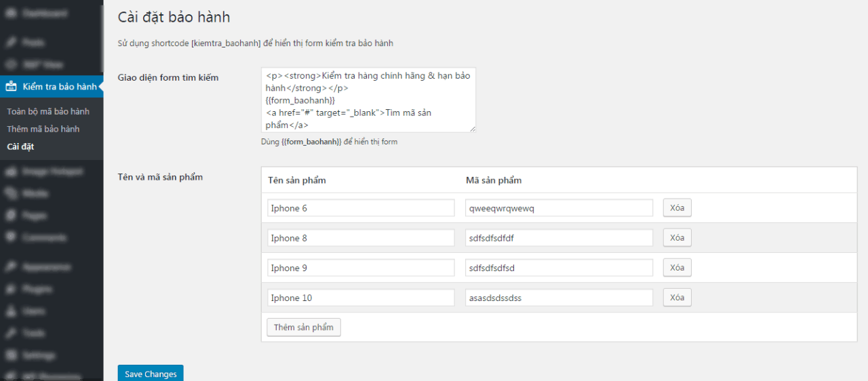868x381 pixels.
Task: Click the Iphone 9 product name field
Action: pyautogui.click(x=361, y=268)
